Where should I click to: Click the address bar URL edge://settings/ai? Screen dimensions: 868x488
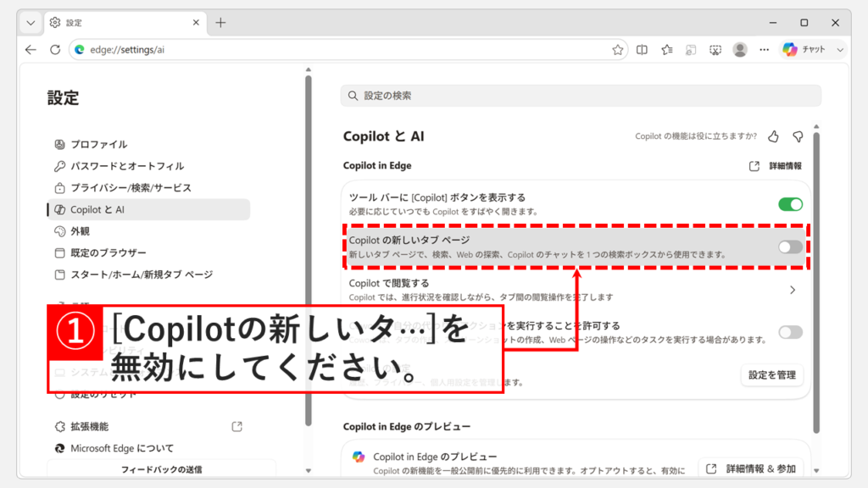tap(127, 50)
